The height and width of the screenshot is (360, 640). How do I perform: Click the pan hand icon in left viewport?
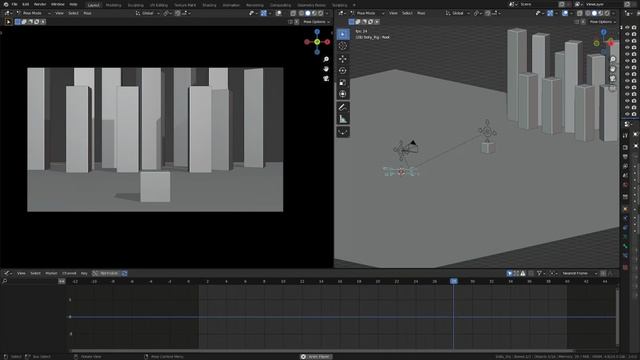[326, 69]
